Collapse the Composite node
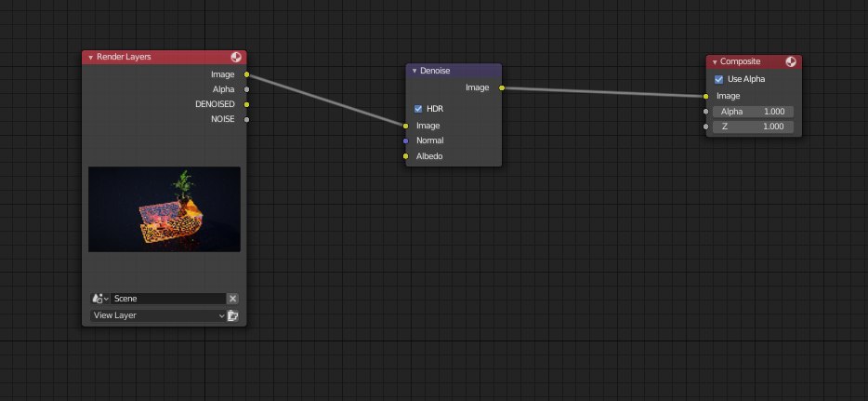 click(715, 62)
